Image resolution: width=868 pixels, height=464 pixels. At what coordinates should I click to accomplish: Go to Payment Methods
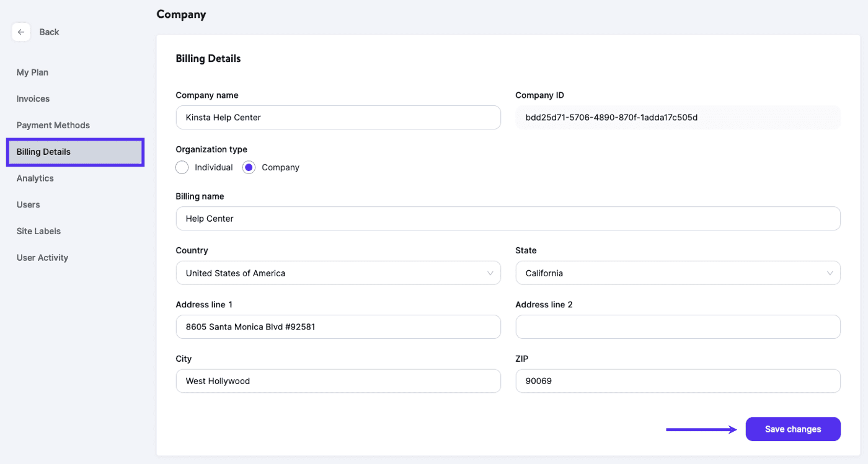click(53, 125)
